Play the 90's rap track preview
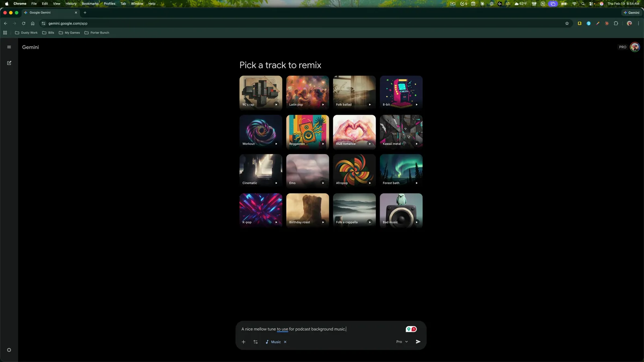Viewport: 644px width, 362px height. point(276,105)
